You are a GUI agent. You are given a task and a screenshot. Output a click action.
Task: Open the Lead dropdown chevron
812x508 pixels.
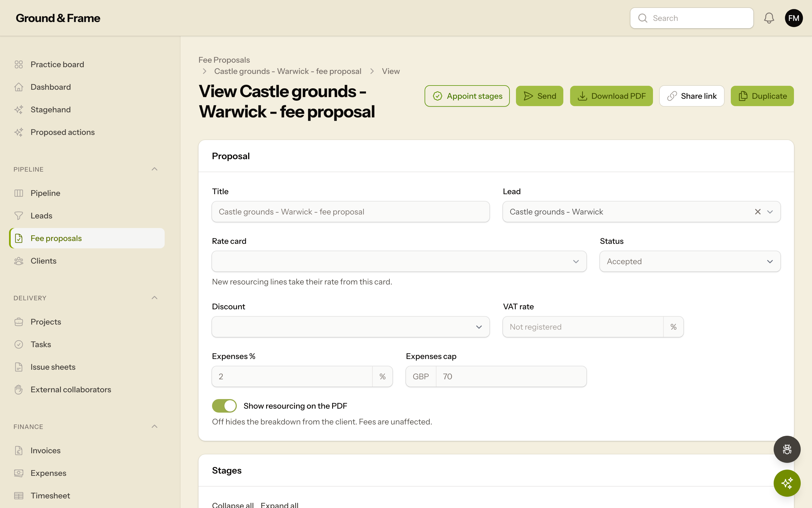point(770,212)
